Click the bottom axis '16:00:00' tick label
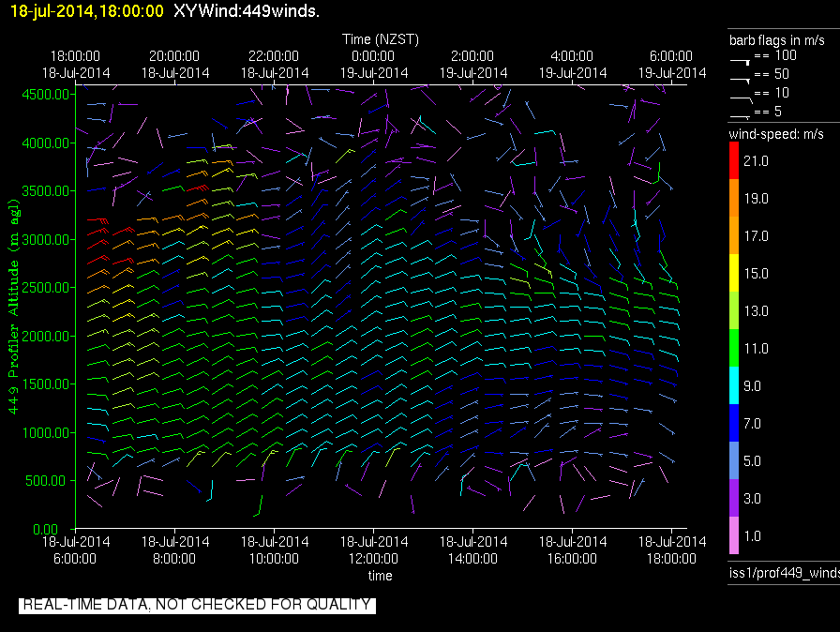The width and height of the screenshot is (840, 632). pyautogui.click(x=572, y=559)
